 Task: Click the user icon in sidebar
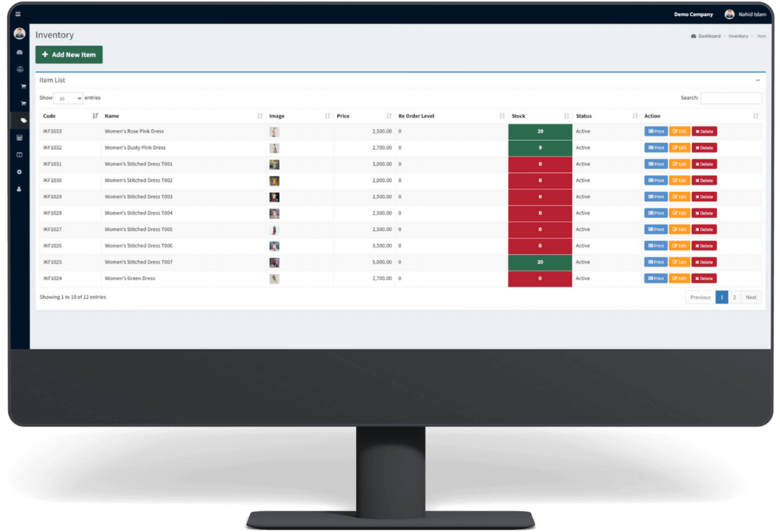point(19,189)
